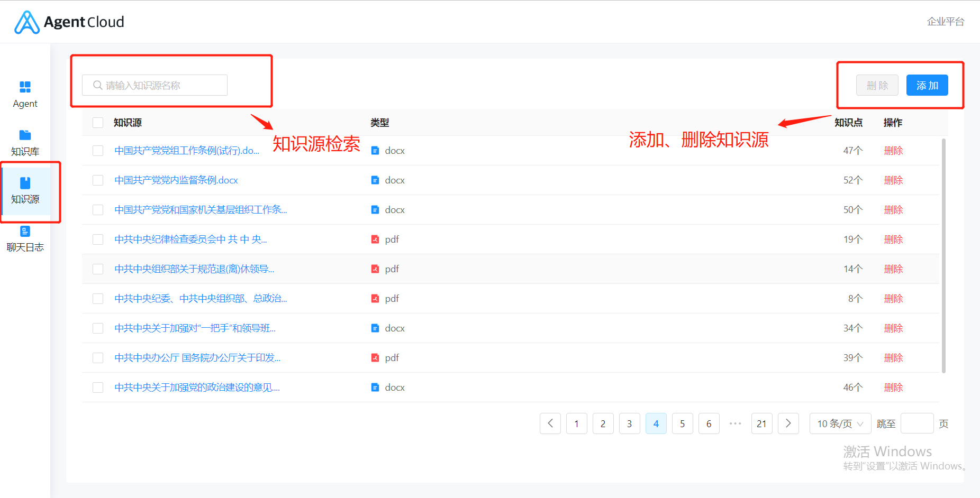Screen dimensions: 980x498
Task: Check the 中共中央纪律检查委员会 row checkbox
Action: pyautogui.click(x=98, y=239)
